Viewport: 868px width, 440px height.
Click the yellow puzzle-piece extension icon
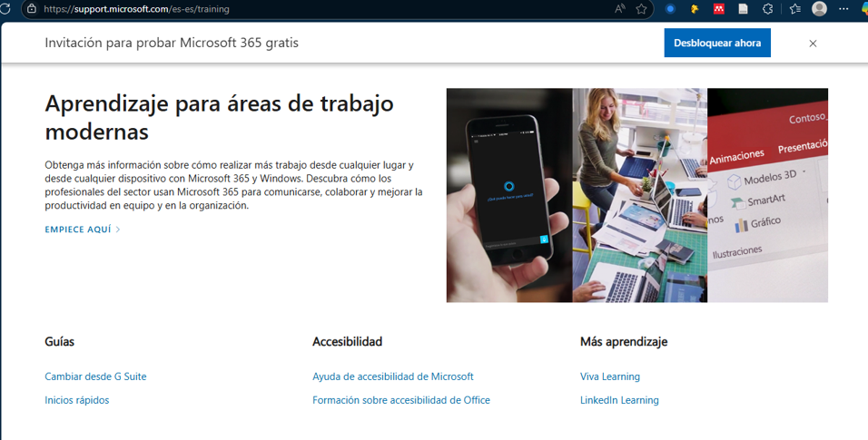point(695,9)
